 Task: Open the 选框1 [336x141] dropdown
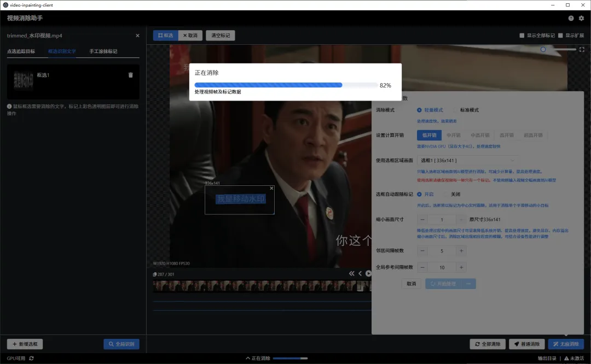click(467, 160)
